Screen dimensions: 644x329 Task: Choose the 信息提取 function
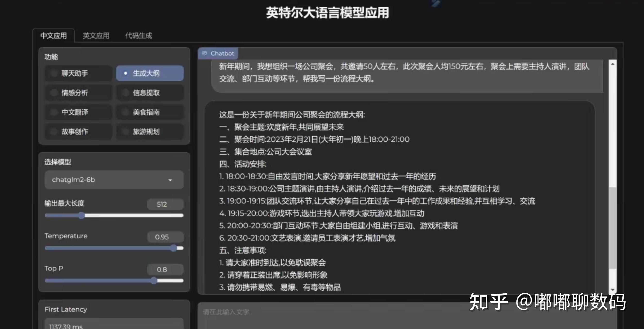coord(150,93)
